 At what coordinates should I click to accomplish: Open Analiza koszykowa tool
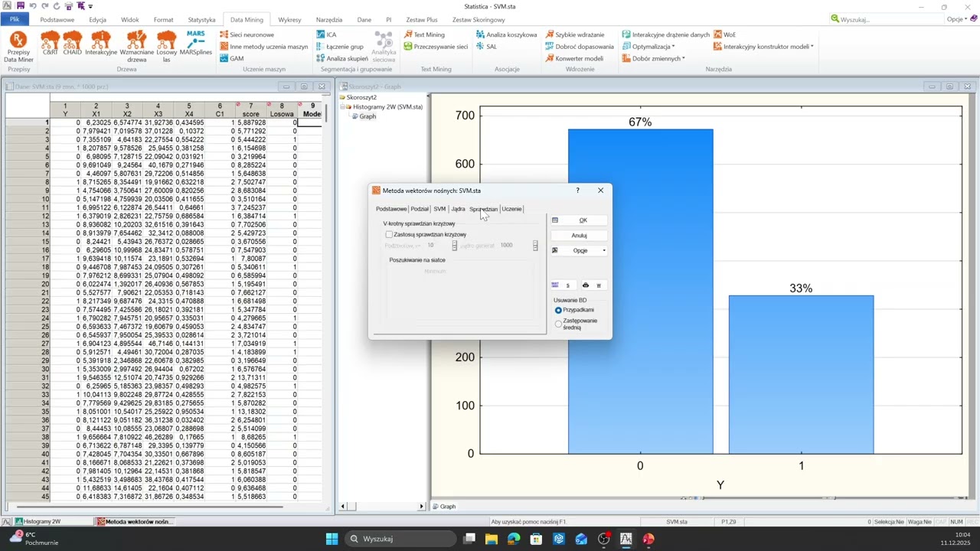506,34
